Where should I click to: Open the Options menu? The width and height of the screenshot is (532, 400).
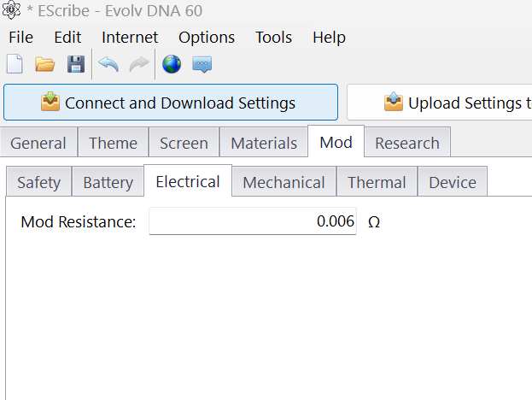(207, 38)
